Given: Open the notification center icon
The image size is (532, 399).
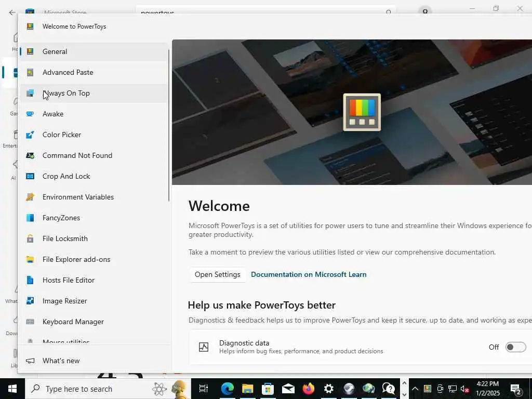Looking at the screenshot, I should coord(516,389).
